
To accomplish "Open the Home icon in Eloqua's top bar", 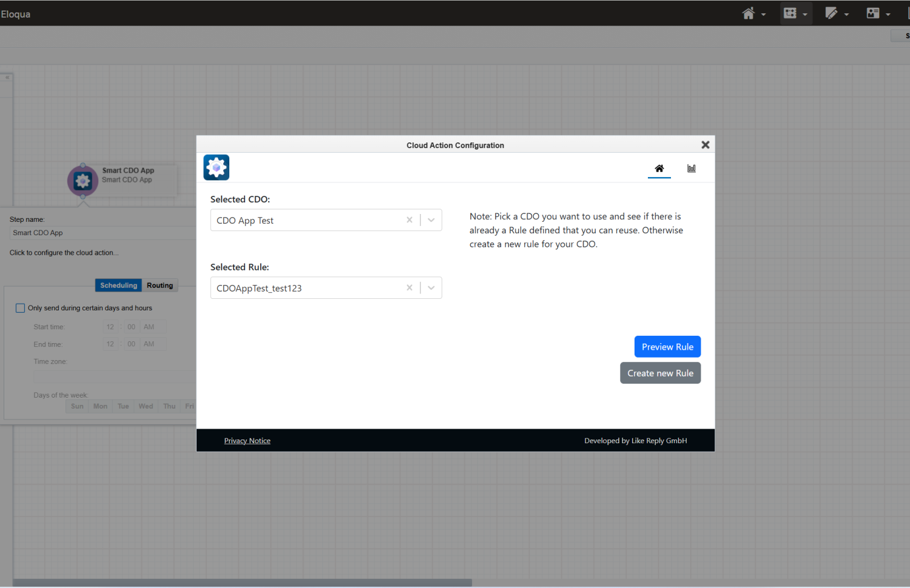I will click(x=749, y=13).
